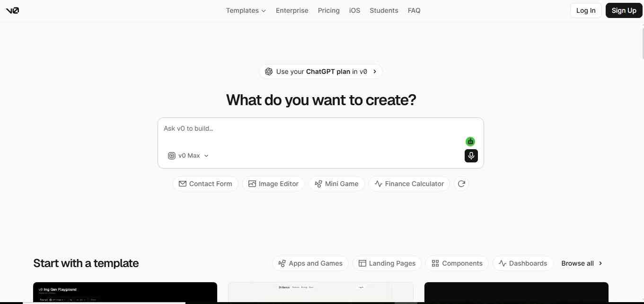
Task: Click the Sign Up button
Action: click(x=624, y=10)
